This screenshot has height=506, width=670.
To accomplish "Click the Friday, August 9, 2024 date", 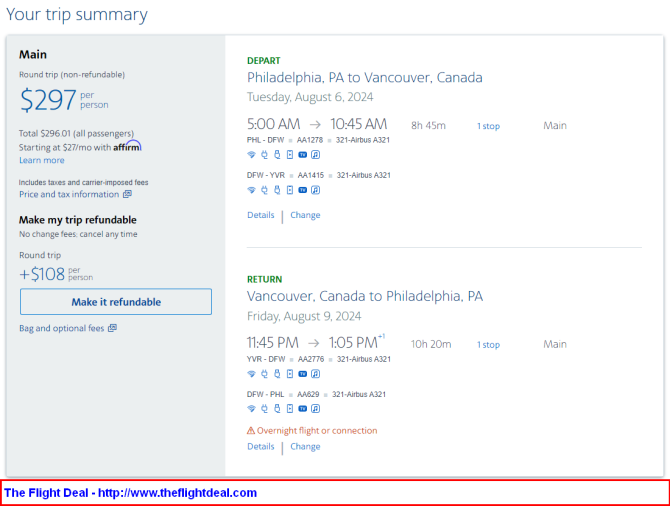I will tap(304, 316).
